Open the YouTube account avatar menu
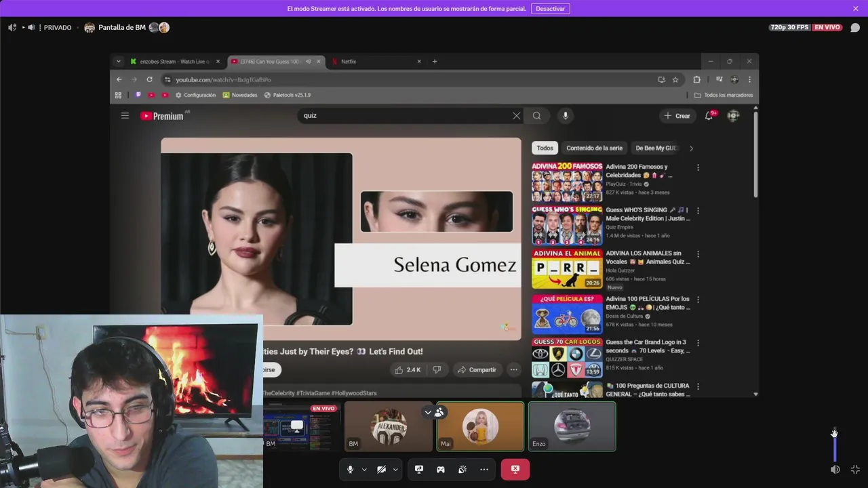This screenshot has height=488, width=868. click(733, 116)
